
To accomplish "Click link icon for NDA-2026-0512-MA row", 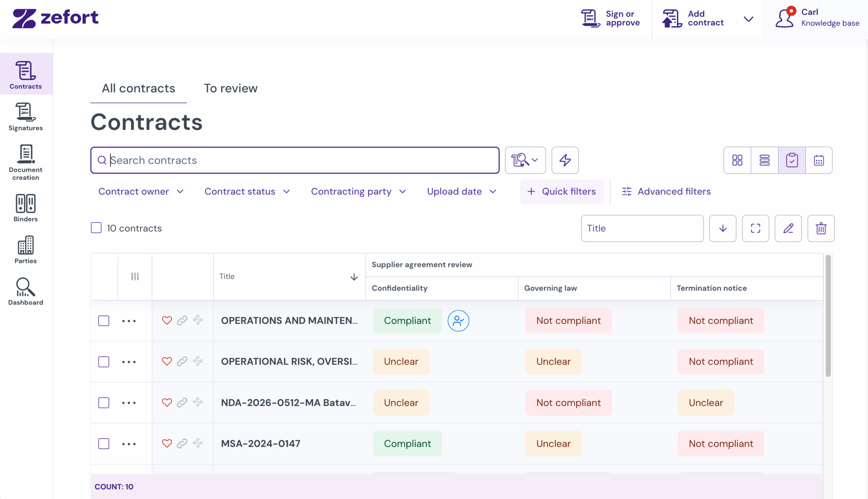I will pyautogui.click(x=182, y=402).
